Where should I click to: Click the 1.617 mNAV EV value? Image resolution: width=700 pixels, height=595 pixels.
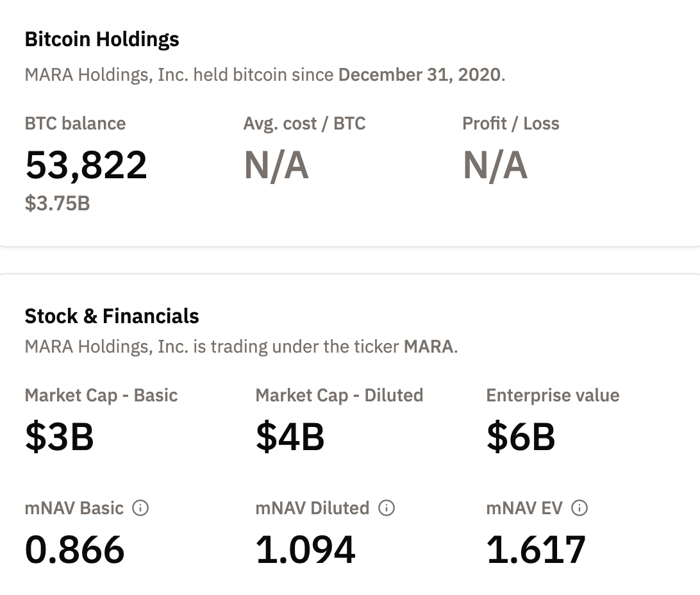pos(536,549)
